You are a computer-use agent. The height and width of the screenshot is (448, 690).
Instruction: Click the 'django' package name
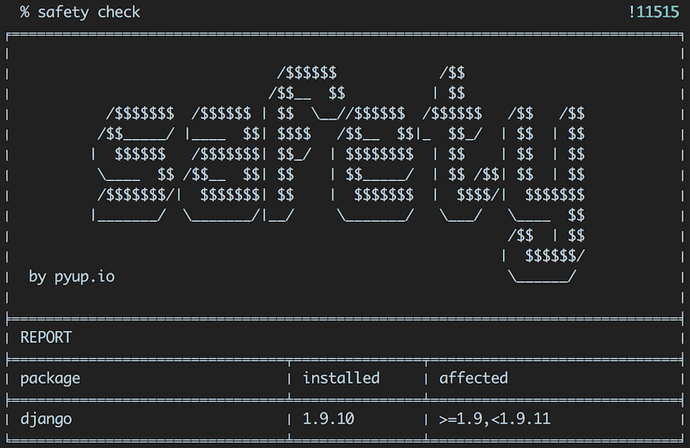pos(46,419)
